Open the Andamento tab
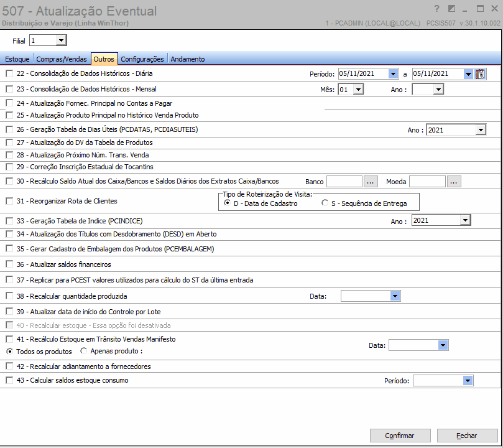Image resolution: width=503 pixels, height=448 pixels. click(x=188, y=59)
